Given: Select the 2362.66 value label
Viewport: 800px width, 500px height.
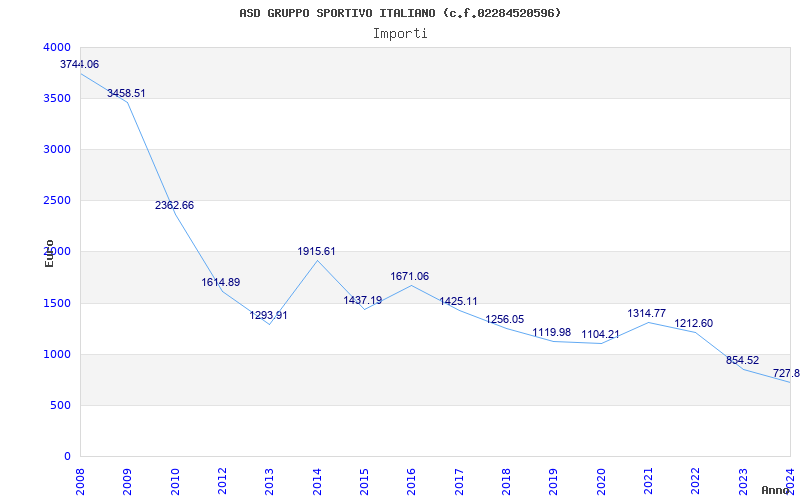Looking at the screenshot, I should [174, 205].
